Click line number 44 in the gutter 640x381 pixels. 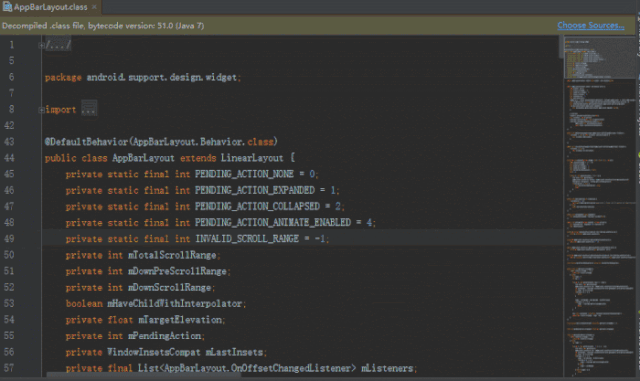tap(9, 158)
